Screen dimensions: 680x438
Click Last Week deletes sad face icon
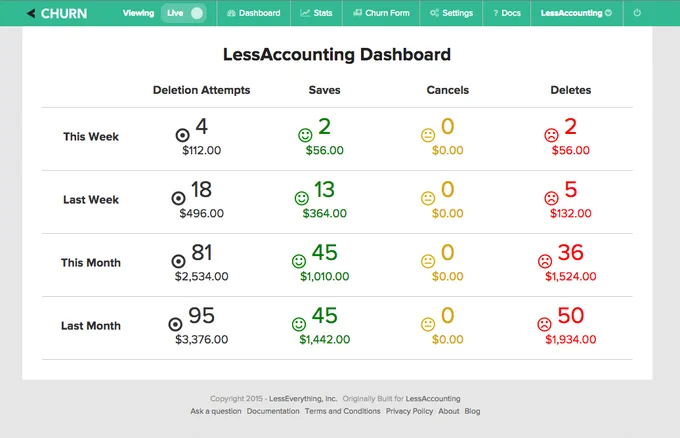click(551, 198)
